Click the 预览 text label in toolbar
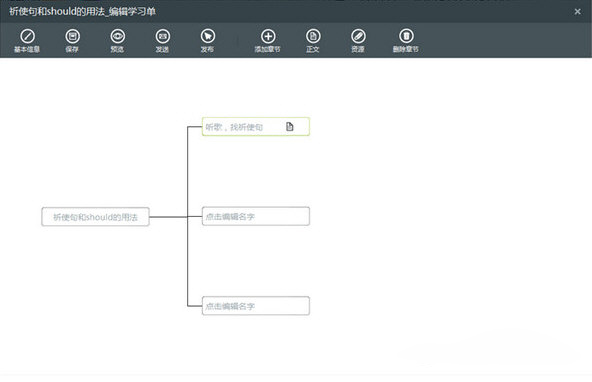The image size is (592, 382). (x=117, y=49)
